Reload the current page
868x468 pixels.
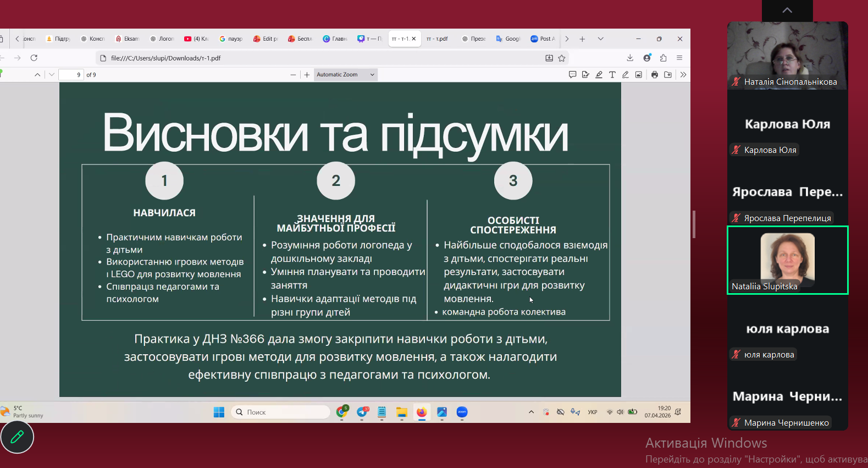(34, 58)
